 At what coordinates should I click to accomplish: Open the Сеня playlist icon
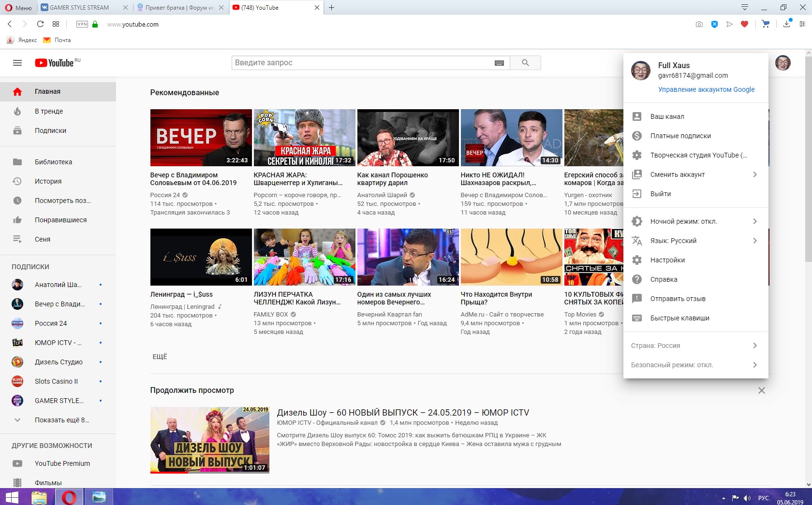17,239
